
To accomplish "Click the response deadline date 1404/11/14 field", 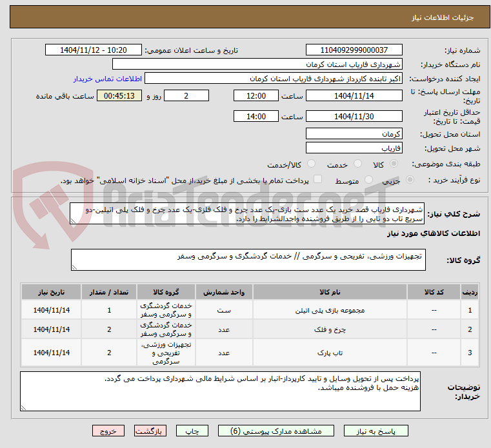I will pos(354,96).
